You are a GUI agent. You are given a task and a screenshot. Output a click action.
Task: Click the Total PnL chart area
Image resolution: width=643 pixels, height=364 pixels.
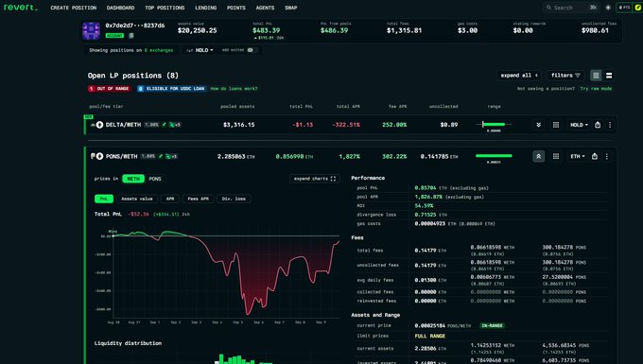coord(226,274)
